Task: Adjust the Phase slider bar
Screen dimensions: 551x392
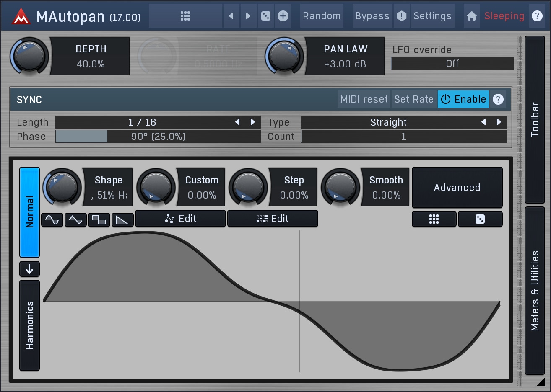Action: (x=158, y=137)
